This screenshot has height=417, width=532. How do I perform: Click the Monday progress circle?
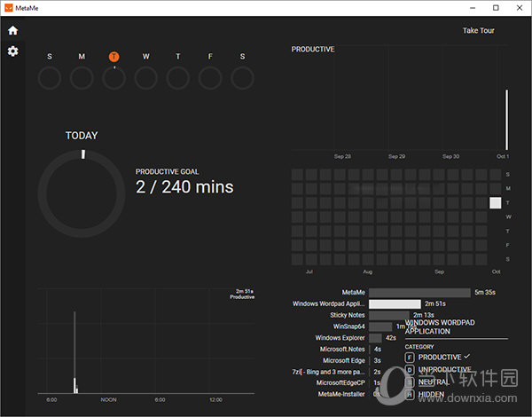tap(82, 78)
